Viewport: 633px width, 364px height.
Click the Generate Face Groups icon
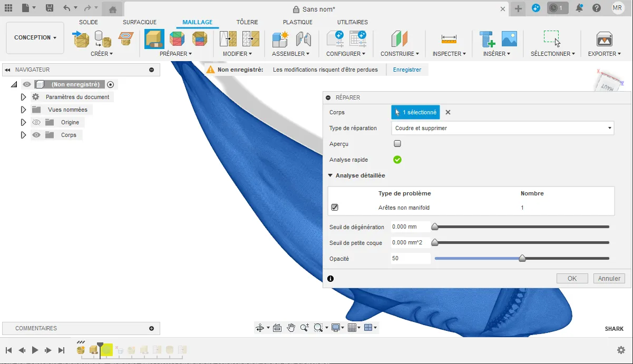(x=177, y=39)
